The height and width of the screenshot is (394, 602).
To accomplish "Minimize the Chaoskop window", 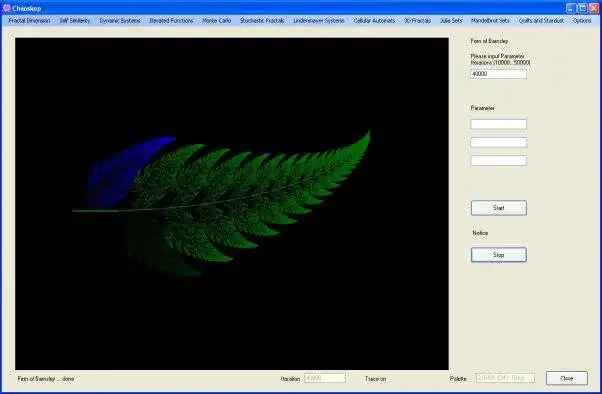I will click(x=571, y=8).
